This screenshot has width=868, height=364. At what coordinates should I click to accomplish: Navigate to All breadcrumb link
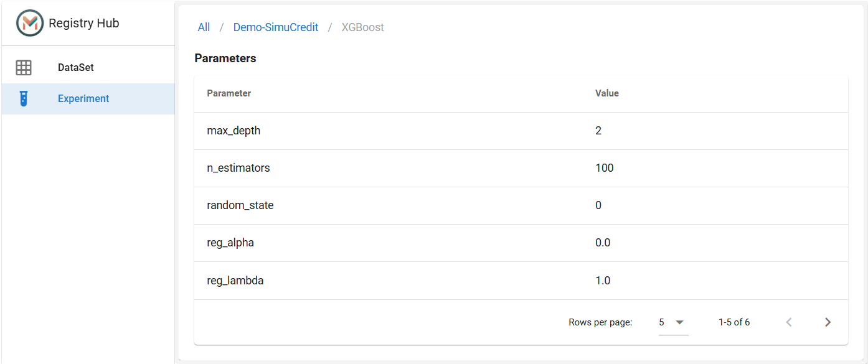pyautogui.click(x=204, y=27)
